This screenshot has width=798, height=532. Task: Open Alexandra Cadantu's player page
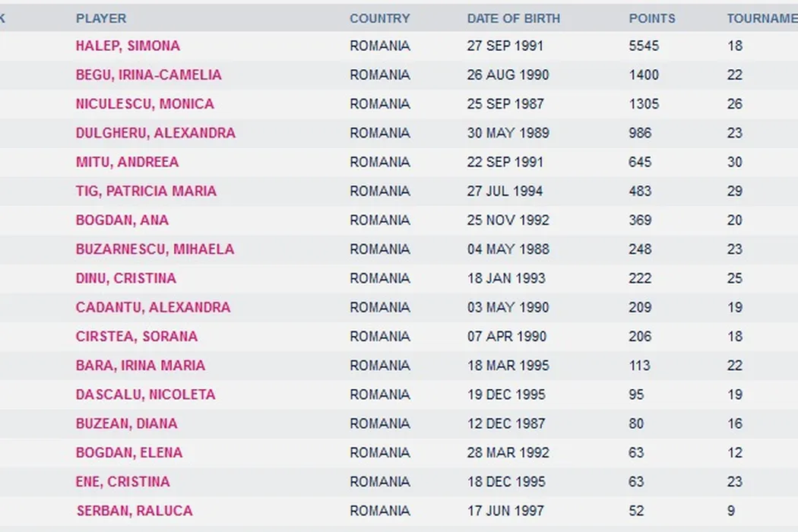point(153,307)
